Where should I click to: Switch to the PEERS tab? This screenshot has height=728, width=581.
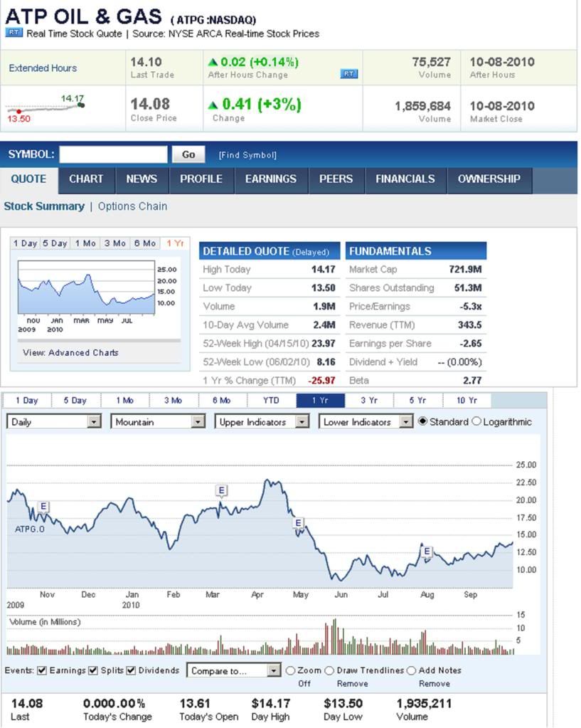tap(336, 179)
